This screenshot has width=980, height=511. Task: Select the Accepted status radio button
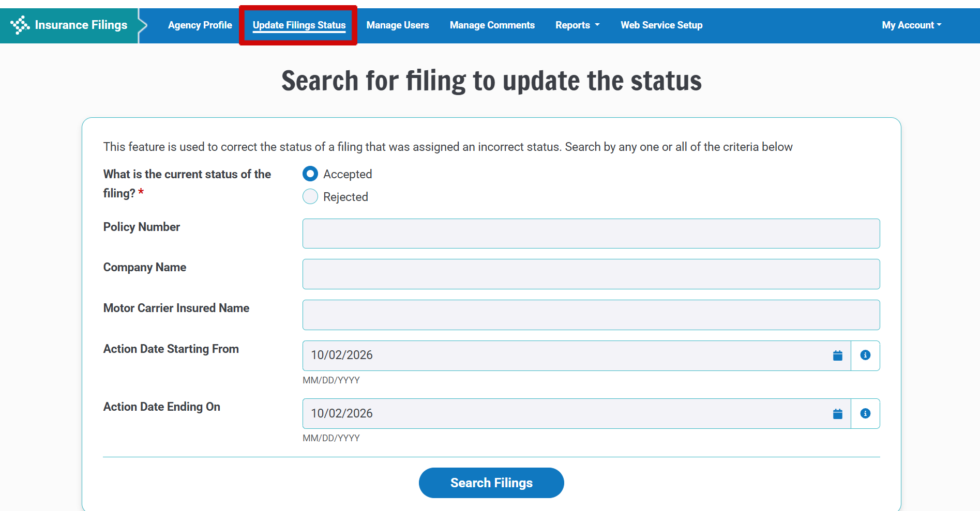pos(310,174)
